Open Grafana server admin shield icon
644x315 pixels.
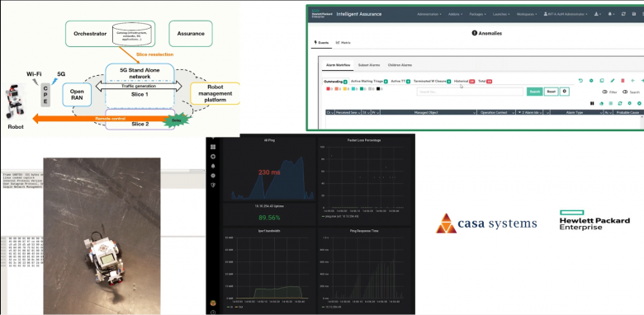point(213,185)
